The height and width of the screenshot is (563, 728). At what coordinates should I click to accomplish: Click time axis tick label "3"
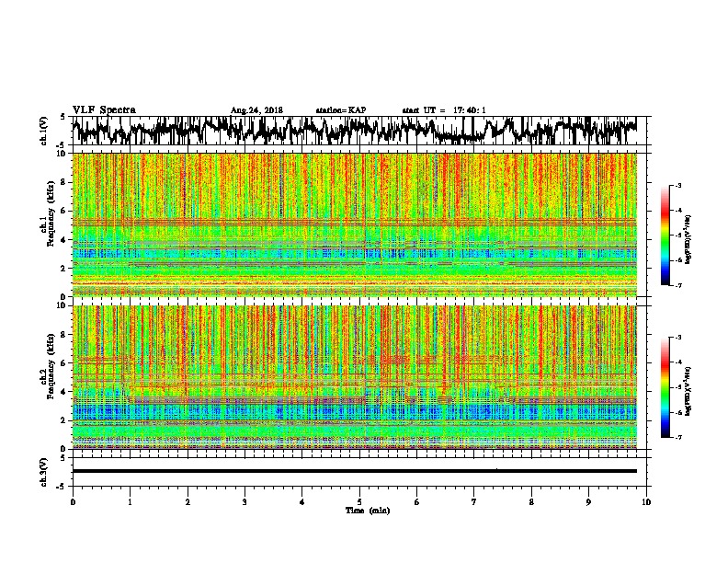pos(245,502)
